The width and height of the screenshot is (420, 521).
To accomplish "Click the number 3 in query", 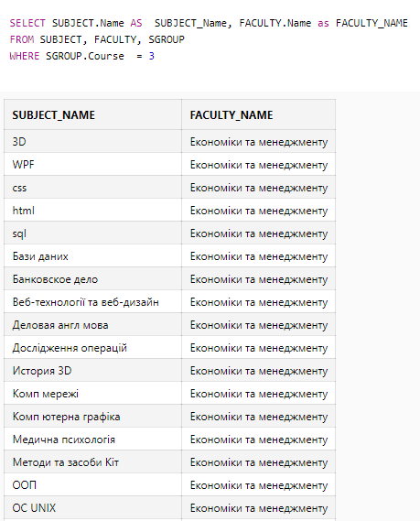I will pyautogui.click(x=152, y=56).
